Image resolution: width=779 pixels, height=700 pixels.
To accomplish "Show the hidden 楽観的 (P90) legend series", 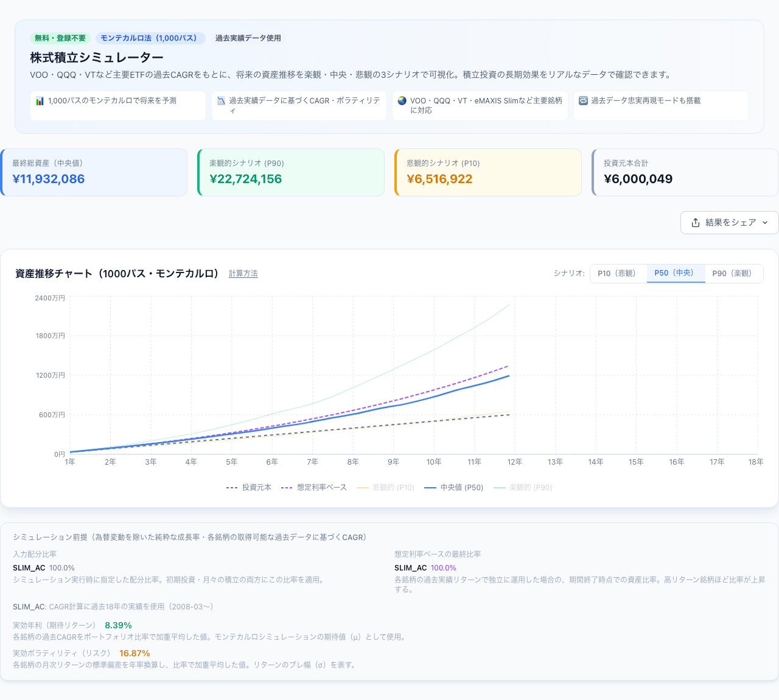I will pos(523,488).
